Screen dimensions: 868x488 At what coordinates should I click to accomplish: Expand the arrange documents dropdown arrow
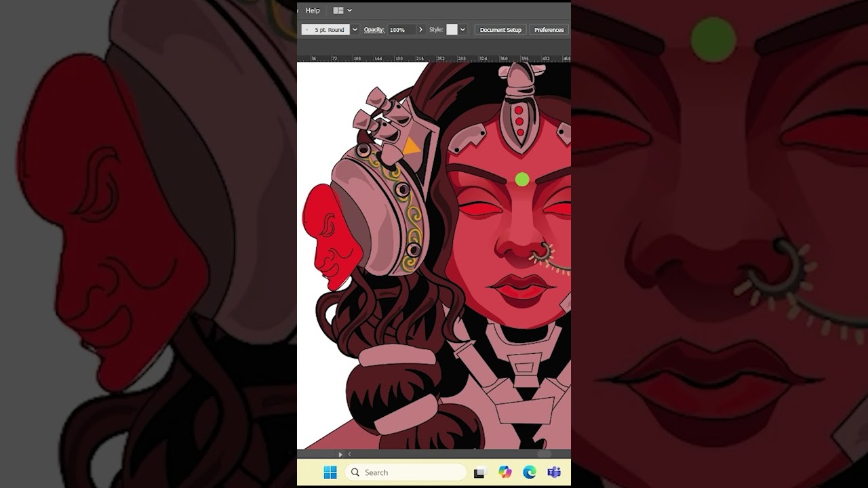tap(350, 10)
